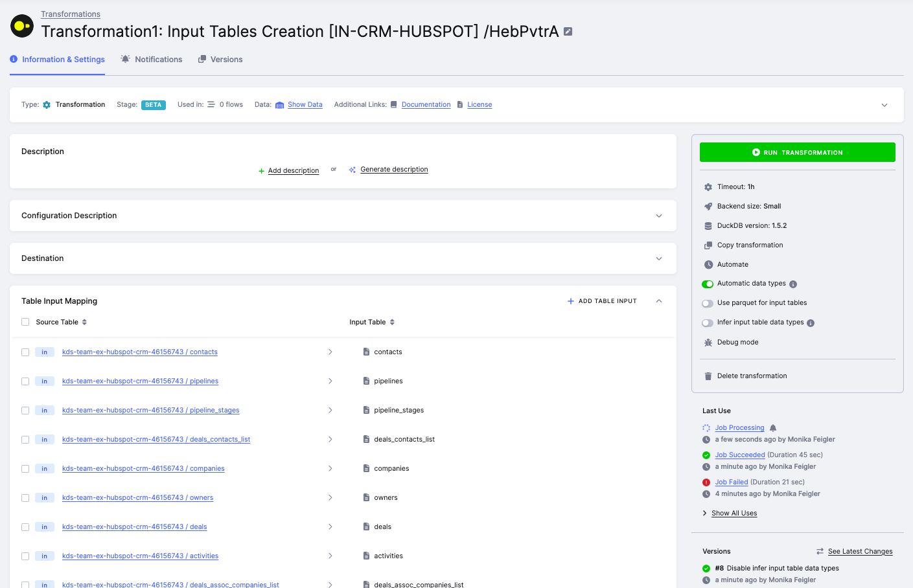Screen dimensions: 913x588
Task: Click the Job Processing spinner icon
Action: tap(706, 428)
